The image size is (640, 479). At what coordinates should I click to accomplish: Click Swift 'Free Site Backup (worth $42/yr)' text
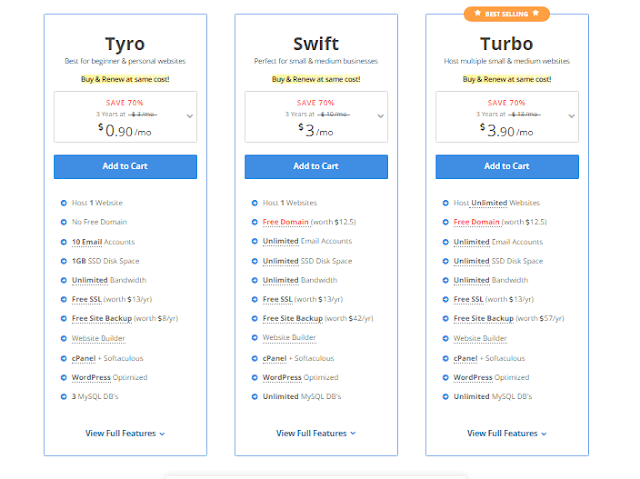[x=318, y=319]
